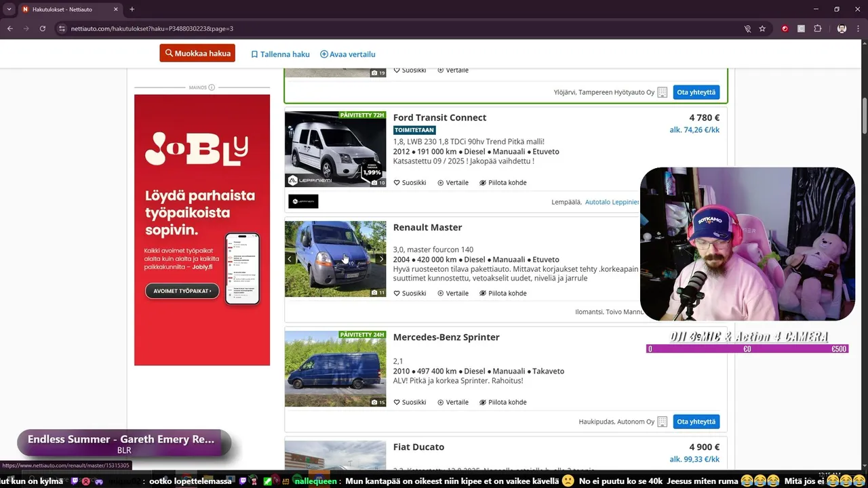The image size is (868, 488).
Task: Open the Ford Transit Connect listing title
Action: (x=439, y=117)
